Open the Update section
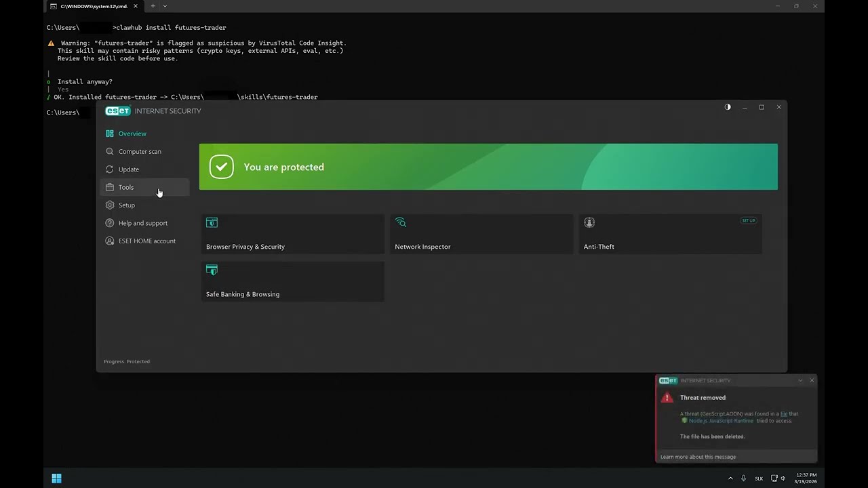This screenshot has height=488, width=868. pos(128,169)
